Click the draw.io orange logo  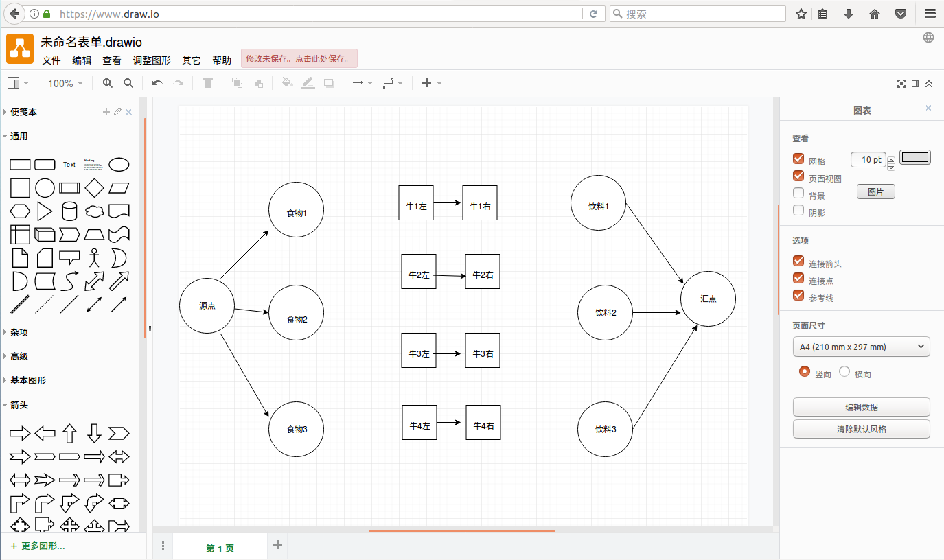tap(20, 49)
